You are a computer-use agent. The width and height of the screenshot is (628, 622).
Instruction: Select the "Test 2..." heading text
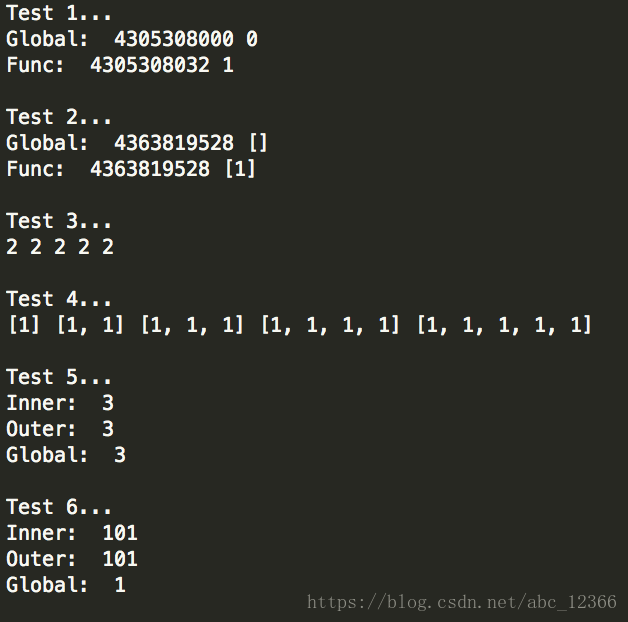[59, 118]
